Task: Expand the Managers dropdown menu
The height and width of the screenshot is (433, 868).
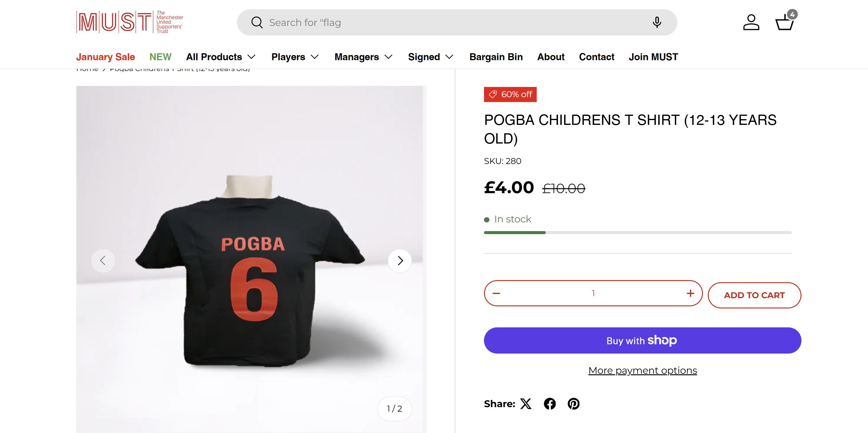Action: point(364,57)
